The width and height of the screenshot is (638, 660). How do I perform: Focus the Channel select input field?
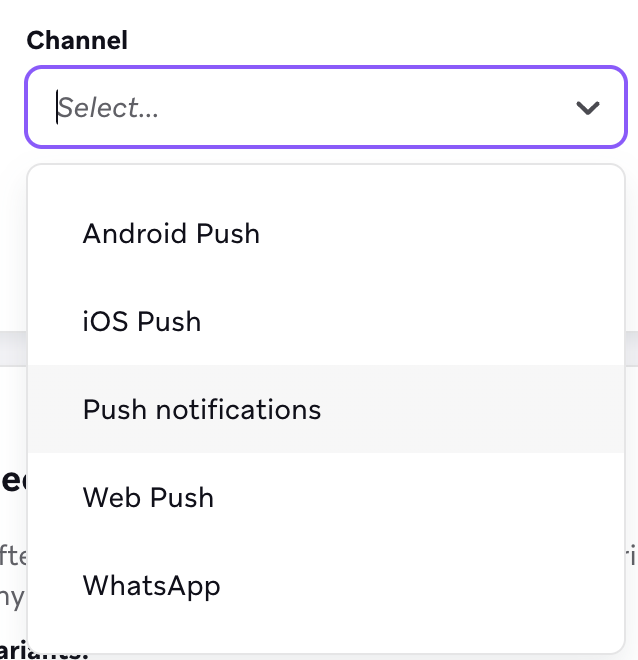[x=300, y=108]
